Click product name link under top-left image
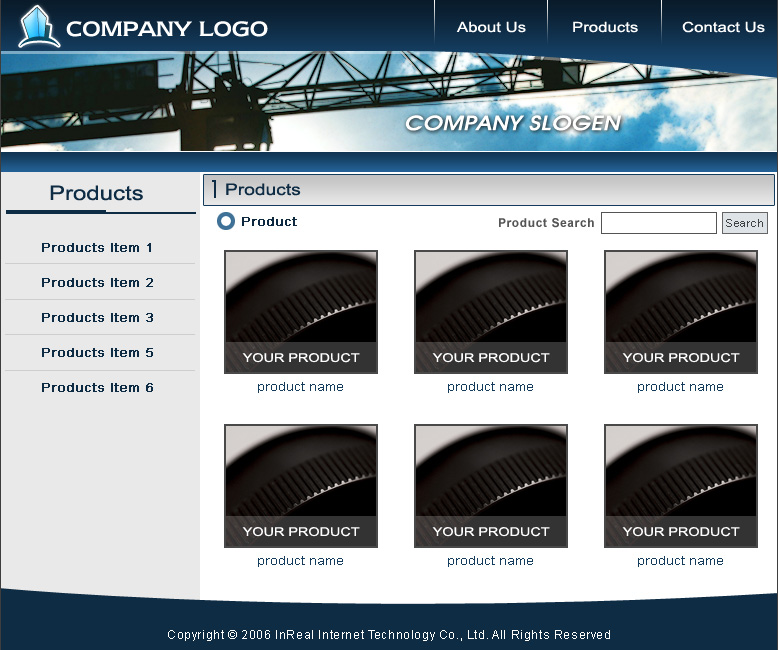Screen dimensions: 778x650 300,387
